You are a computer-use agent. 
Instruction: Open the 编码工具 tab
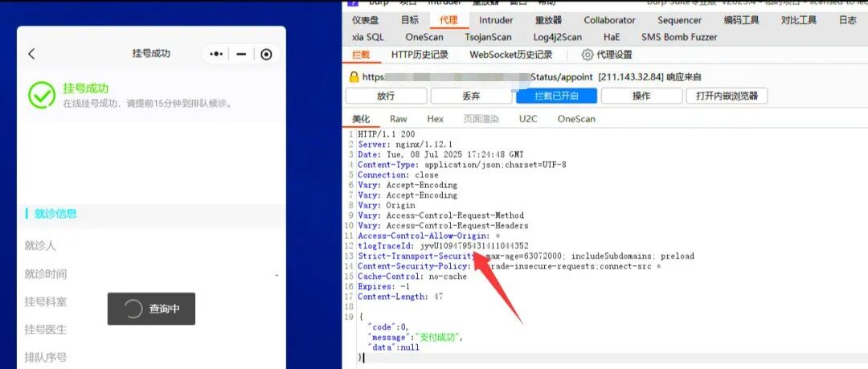(741, 21)
